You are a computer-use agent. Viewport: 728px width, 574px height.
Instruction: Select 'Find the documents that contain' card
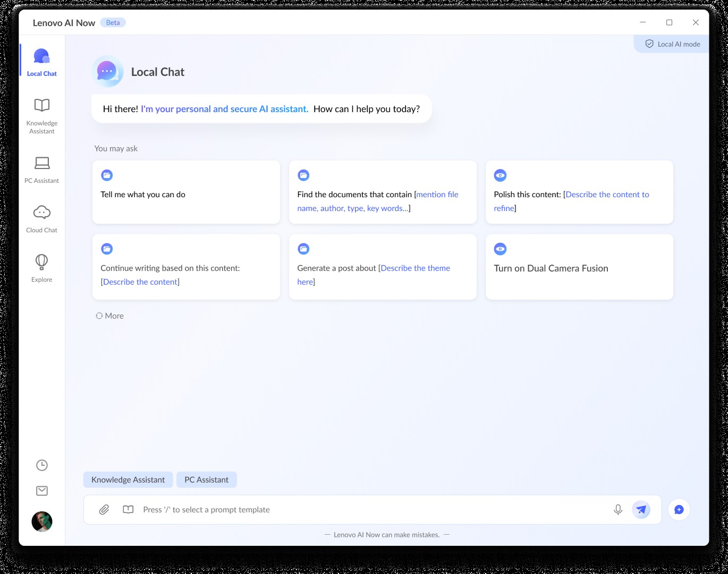coord(383,192)
